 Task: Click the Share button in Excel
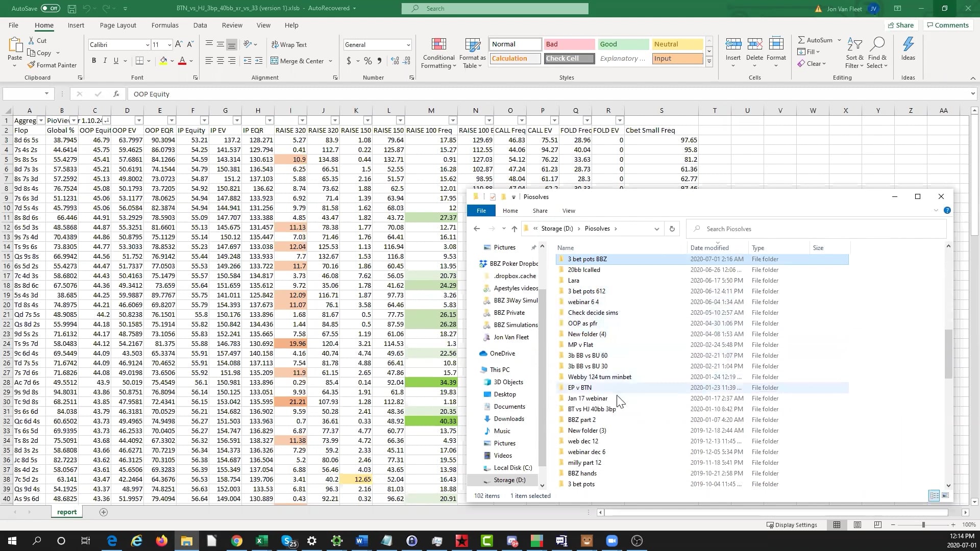[x=900, y=25]
